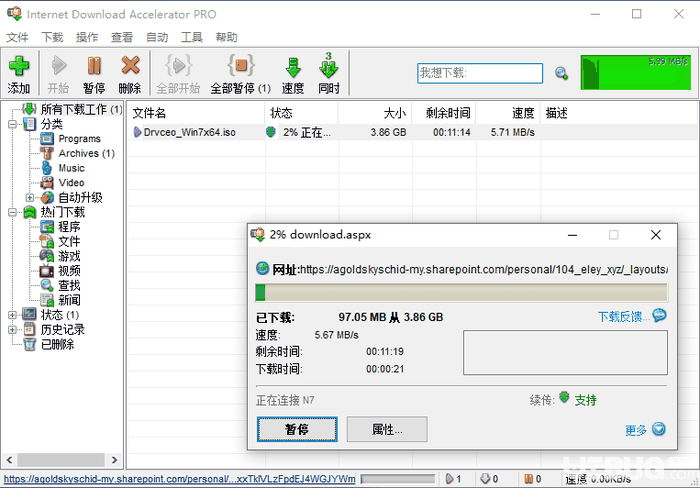Minimize the 2% download.aspx dialog
Image resolution: width=700 pixels, height=488 pixels.
[x=572, y=235]
